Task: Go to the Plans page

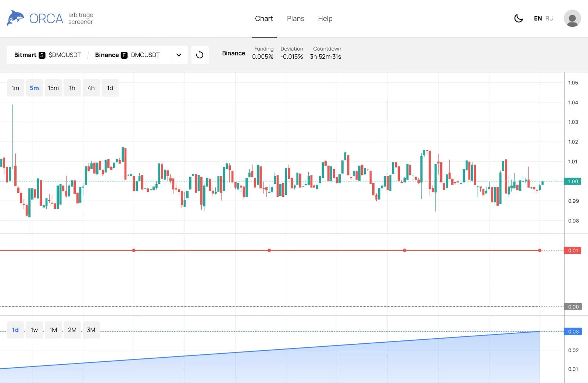Action: coord(295,18)
